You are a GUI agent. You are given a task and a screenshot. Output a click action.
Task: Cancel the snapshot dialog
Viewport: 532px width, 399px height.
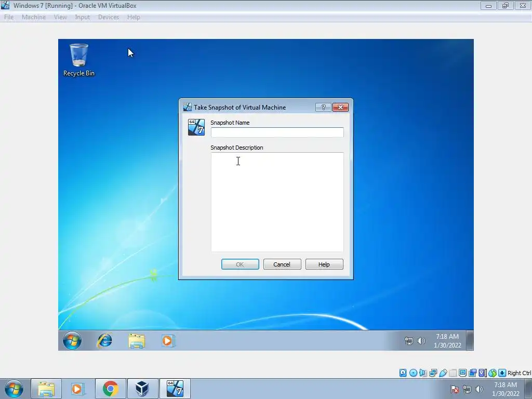pos(282,264)
